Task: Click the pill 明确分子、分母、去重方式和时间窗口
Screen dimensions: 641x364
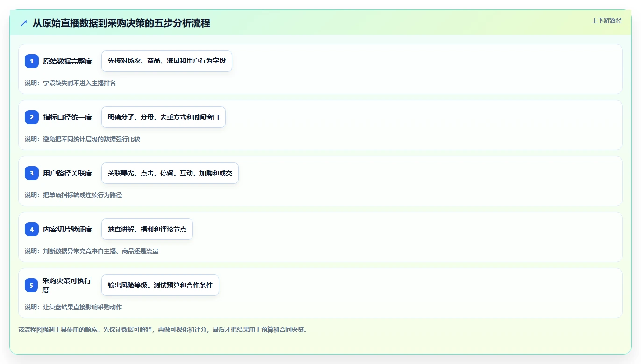Action: click(164, 117)
